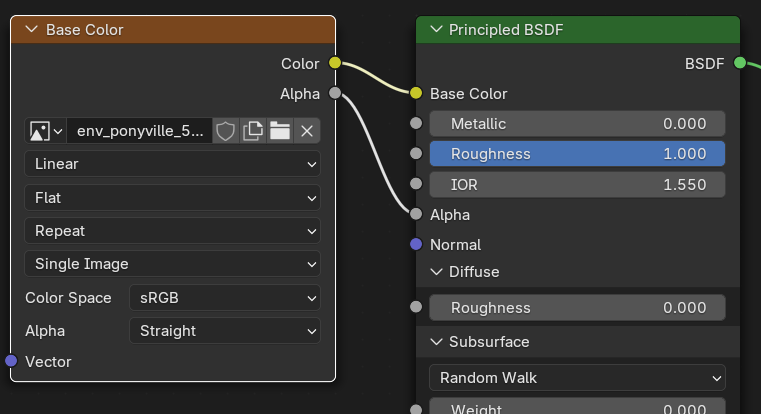Image resolution: width=761 pixels, height=414 pixels.
Task: Click the duplicate image icon
Action: click(x=252, y=131)
